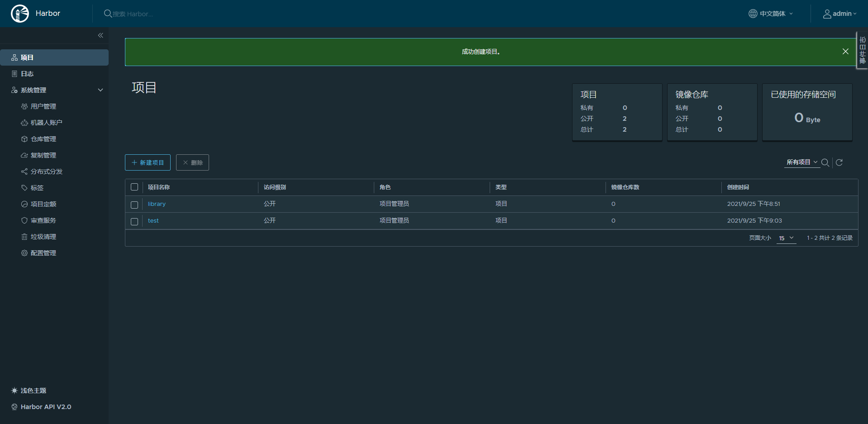Open the library project link
Screen dimensions: 868x424
pyautogui.click(x=157, y=204)
